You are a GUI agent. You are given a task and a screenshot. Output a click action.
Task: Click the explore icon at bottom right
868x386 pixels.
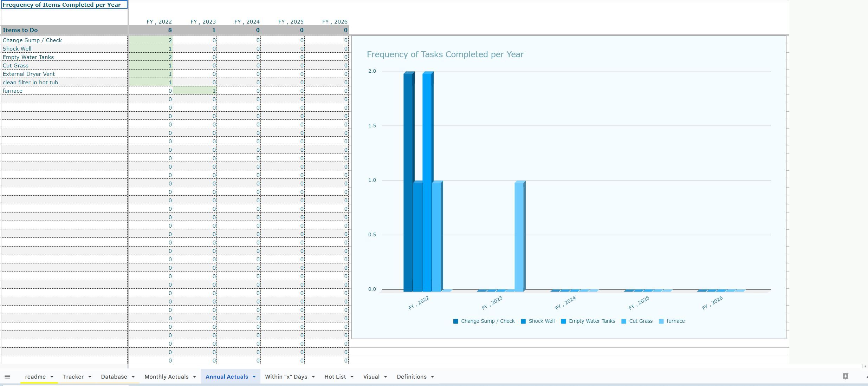click(846, 377)
